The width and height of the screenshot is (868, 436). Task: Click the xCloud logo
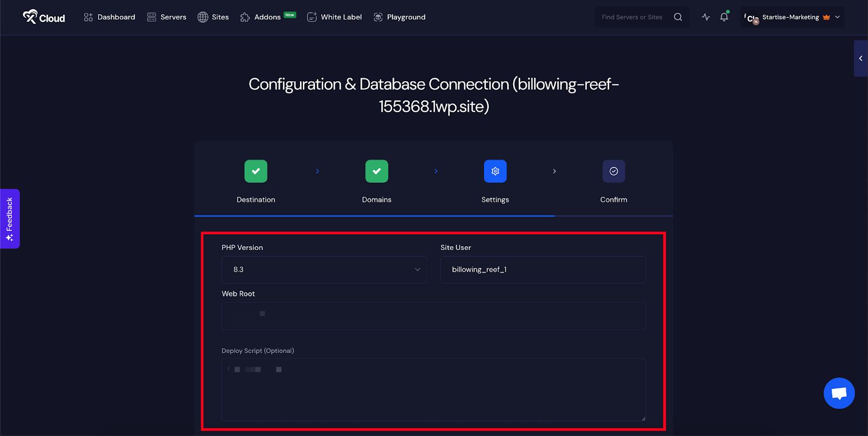coord(44,17)
